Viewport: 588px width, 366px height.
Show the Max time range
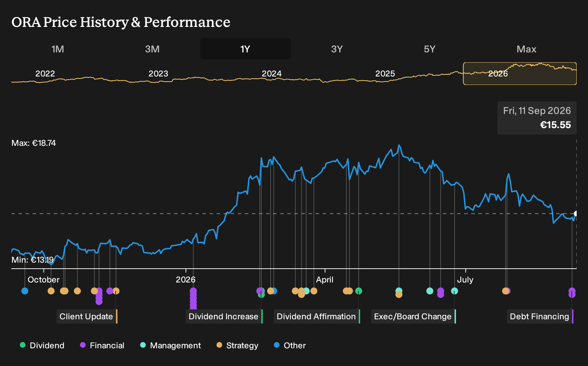[x=526, y=49]
